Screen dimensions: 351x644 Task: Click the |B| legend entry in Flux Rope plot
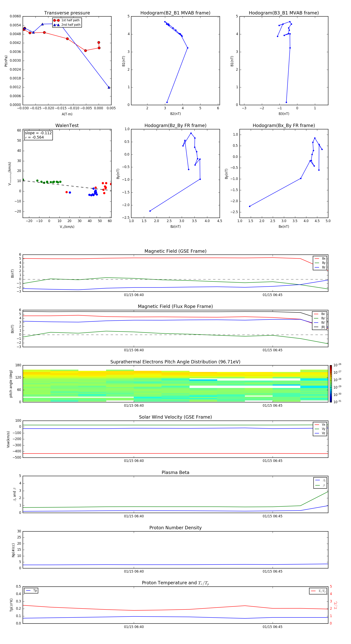tap(320, 327)
